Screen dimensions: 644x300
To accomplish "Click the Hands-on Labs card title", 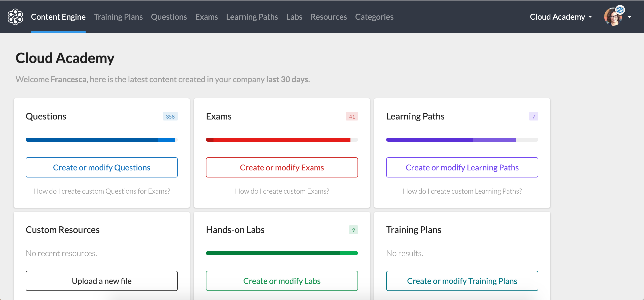I will 235,230.
